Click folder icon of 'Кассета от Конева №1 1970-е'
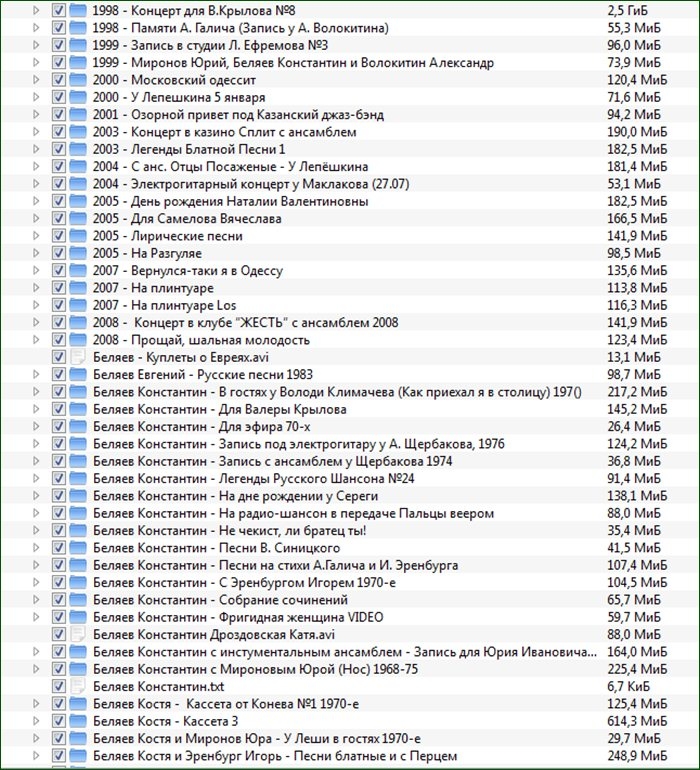Screen dimensions: 700x770 click(x=78, y=704)
